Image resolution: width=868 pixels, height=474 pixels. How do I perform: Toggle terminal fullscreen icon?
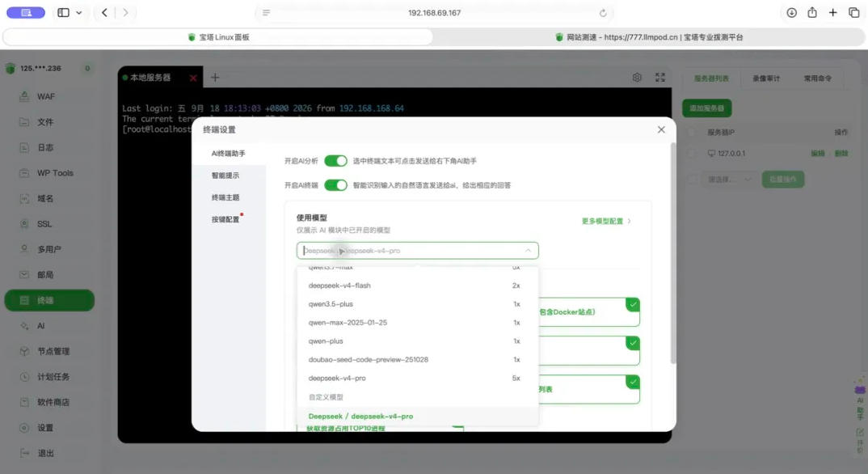point(659,78)
